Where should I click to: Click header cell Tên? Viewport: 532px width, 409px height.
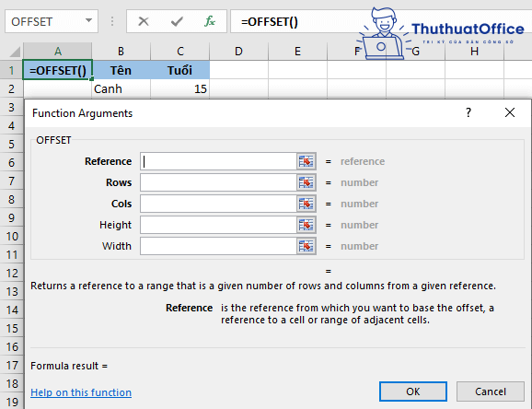(x=121, y=70)
